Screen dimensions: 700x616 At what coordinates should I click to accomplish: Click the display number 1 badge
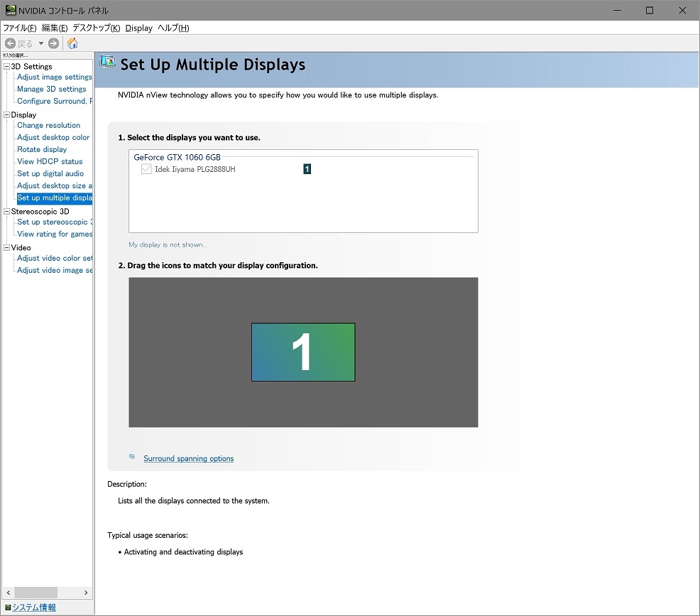click(x=307, y=169)
